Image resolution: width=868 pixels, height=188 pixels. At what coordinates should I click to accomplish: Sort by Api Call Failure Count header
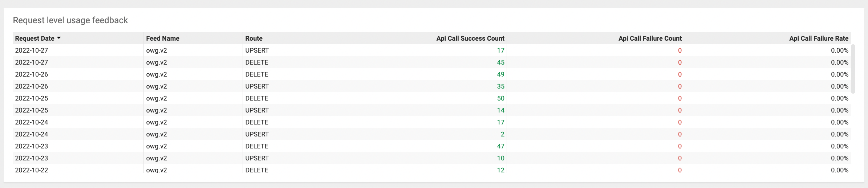point(650,38)
